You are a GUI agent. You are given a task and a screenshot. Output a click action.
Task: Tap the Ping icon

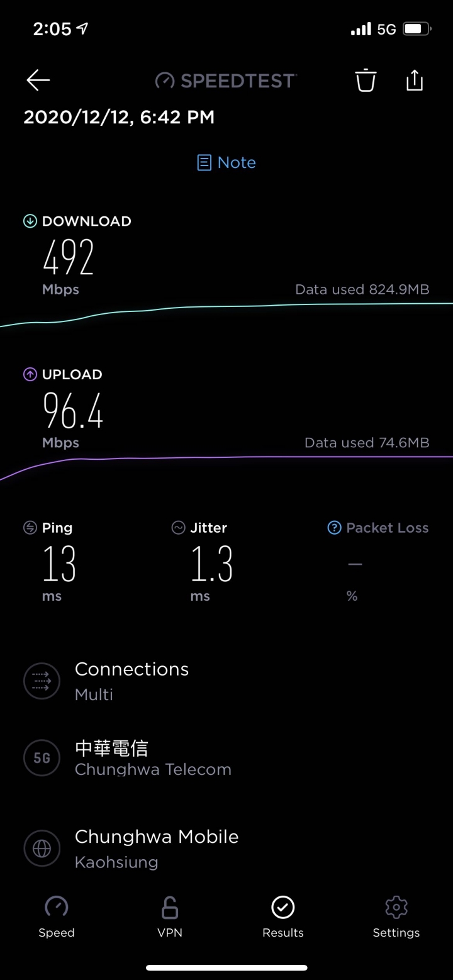tap(30, 528)
